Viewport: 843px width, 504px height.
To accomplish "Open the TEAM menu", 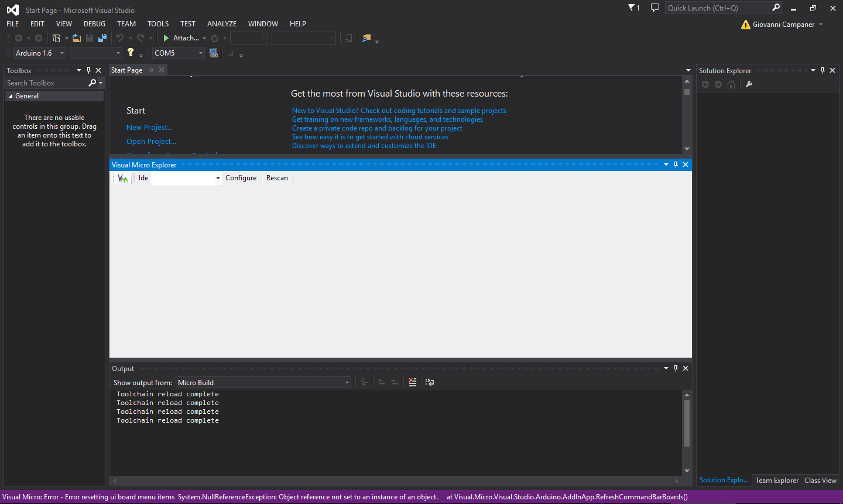I will tap(126, 24).
